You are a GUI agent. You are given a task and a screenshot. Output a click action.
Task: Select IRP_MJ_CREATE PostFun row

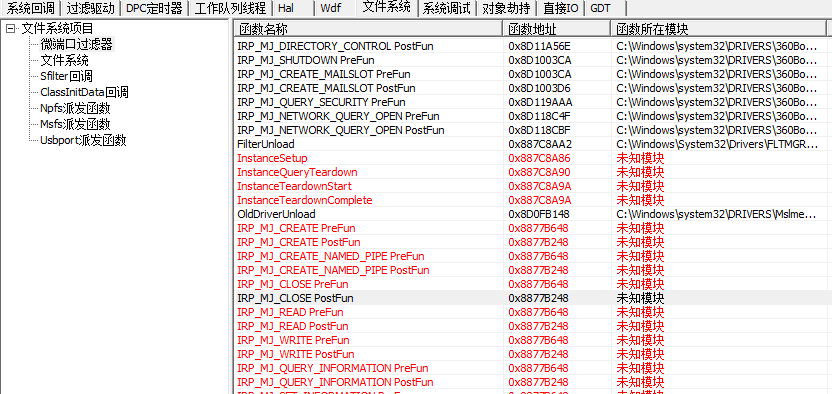point(530,242)
